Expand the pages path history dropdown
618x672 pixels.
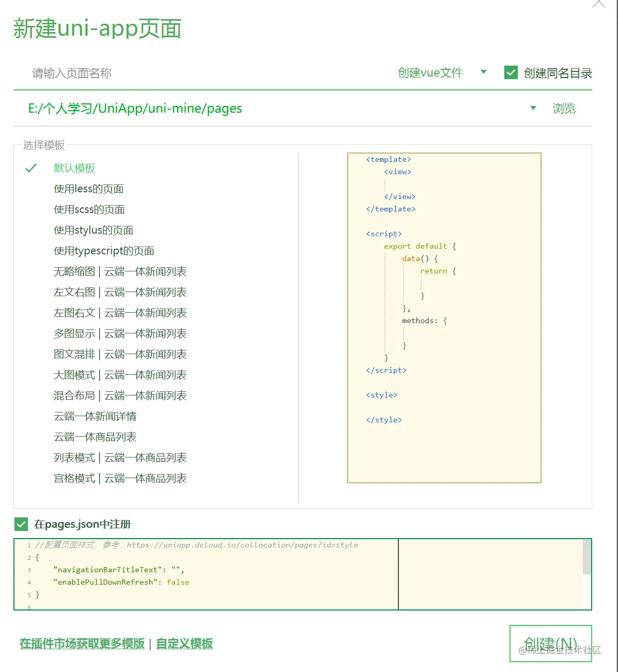(x=533, y=108)
